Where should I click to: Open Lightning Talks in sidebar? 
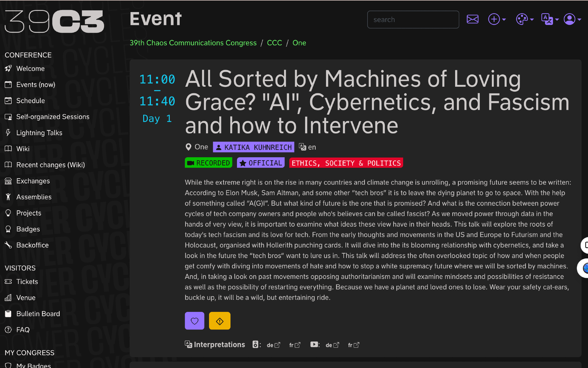39,133
